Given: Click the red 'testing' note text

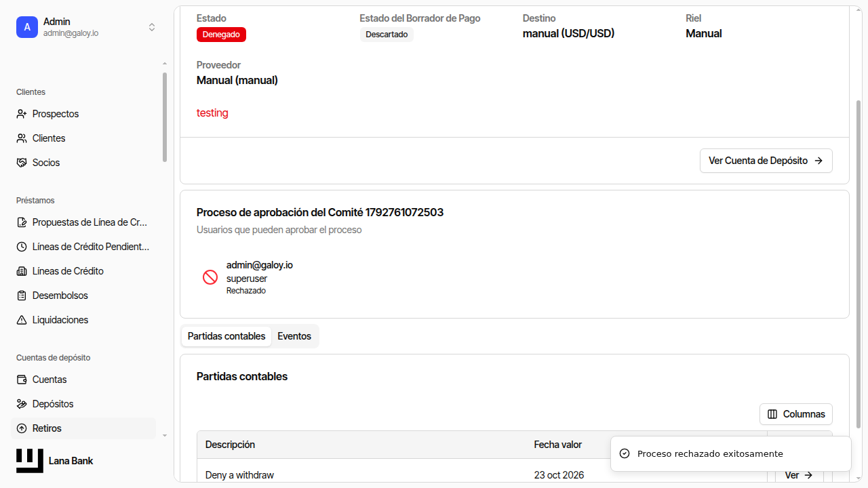Looking at the screenshot, I should (212, 113).
